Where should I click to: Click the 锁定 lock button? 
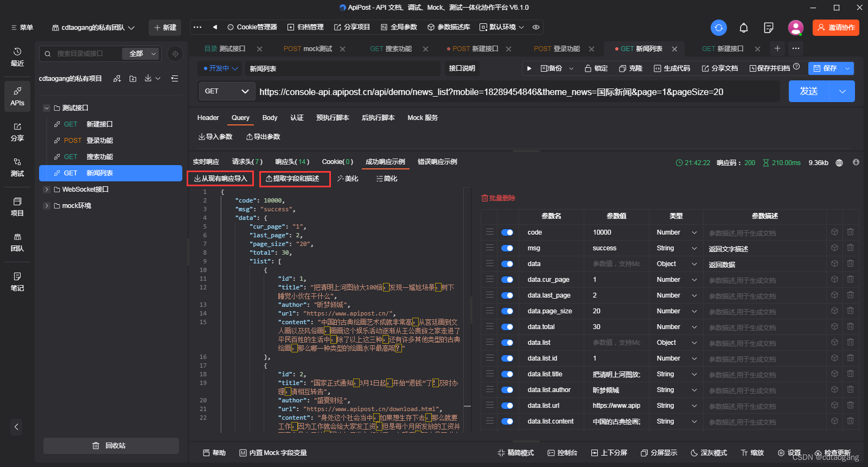596,68
